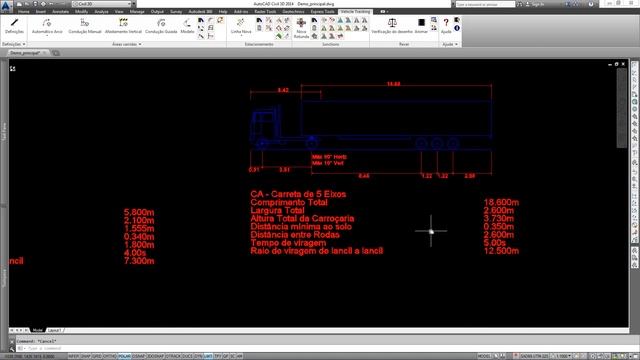Open the 1:1000 annotation scale dropdown
Screen dimensions: 640x360
click(x=564, y=356)
